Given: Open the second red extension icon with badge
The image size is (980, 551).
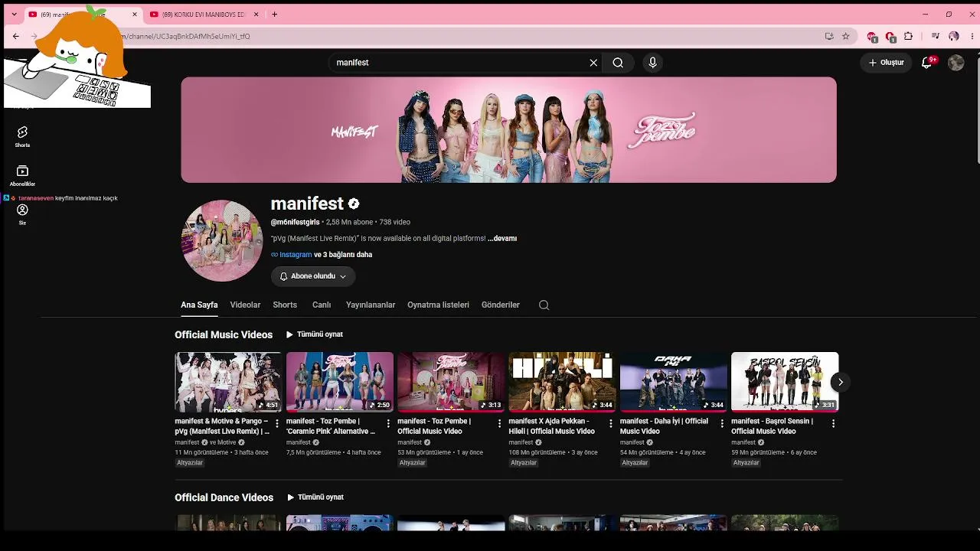Looking at the screenshot, I should point(890,36).
